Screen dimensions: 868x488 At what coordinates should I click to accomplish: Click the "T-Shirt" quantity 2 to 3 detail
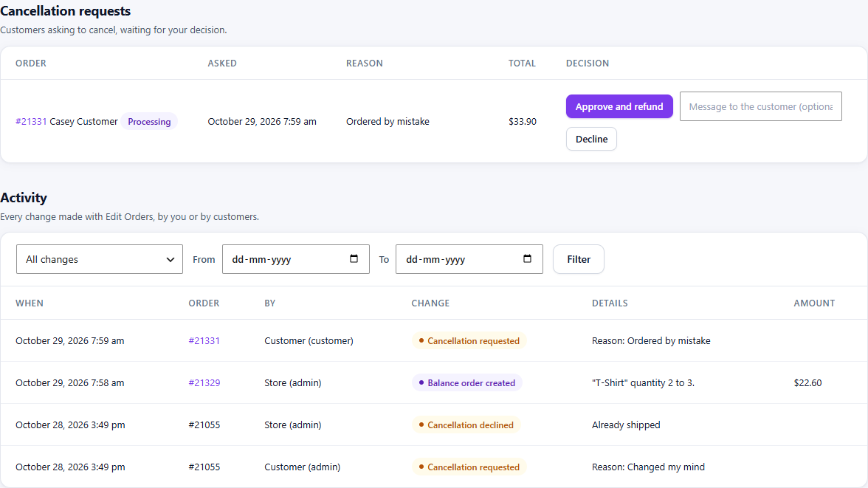point(643,382)
